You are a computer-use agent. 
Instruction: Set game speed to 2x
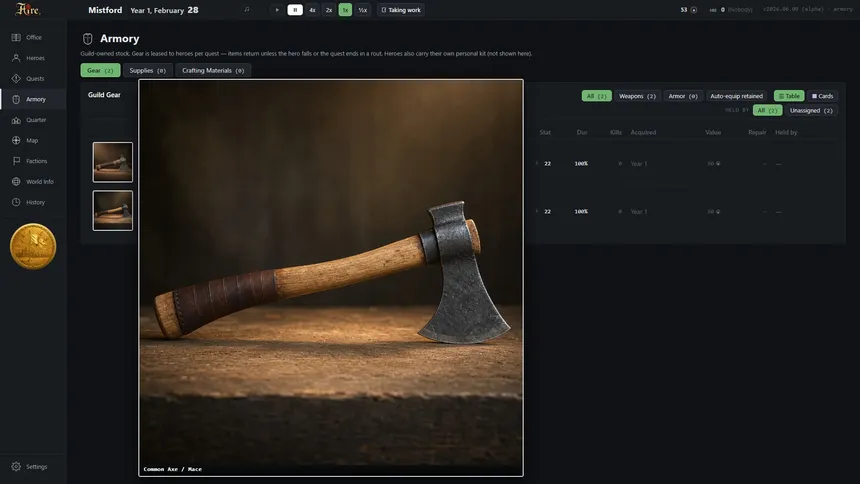329,10
